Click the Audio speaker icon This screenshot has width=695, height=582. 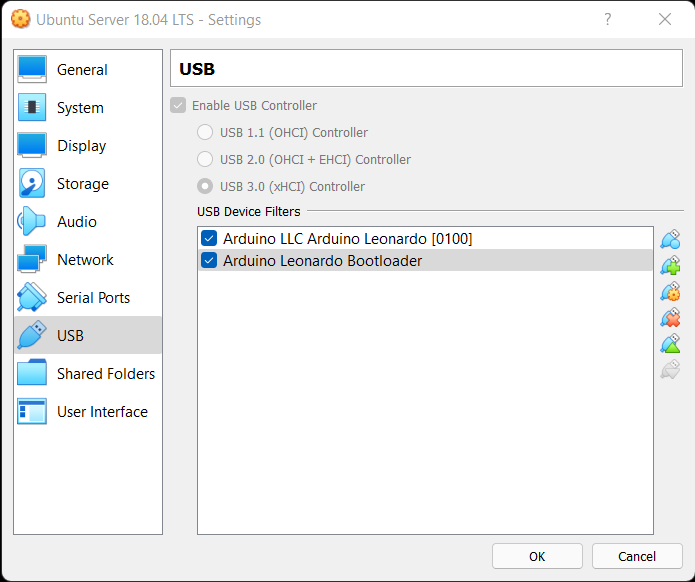(32, 221)
